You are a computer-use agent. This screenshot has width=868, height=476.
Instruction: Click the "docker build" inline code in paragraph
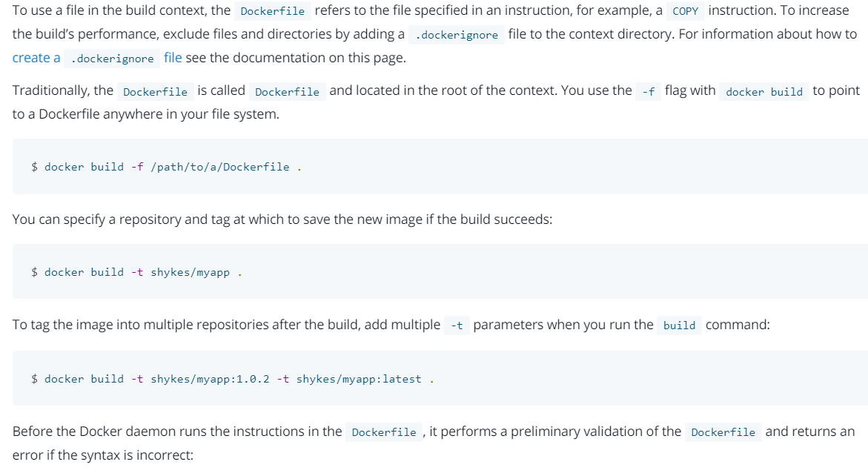coord(764,91)
